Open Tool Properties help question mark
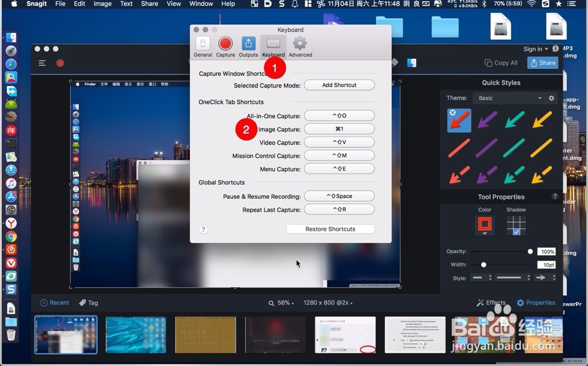The image size is (588, 366). tap(554, 197)
